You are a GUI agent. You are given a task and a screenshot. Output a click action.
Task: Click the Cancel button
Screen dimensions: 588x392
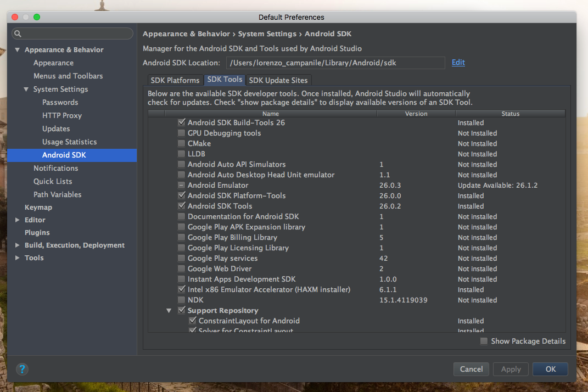[471, 369]
